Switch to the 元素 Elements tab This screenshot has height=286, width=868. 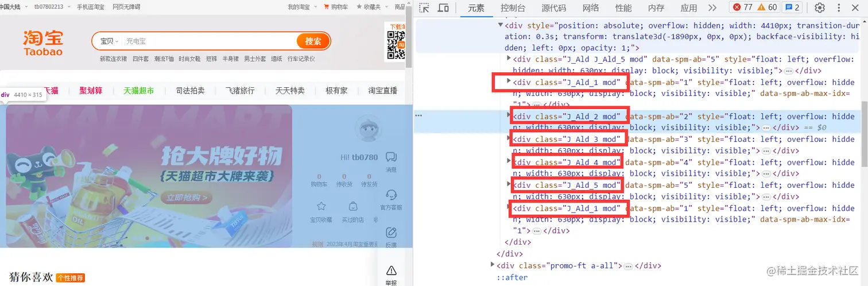[x=476, y=7]
